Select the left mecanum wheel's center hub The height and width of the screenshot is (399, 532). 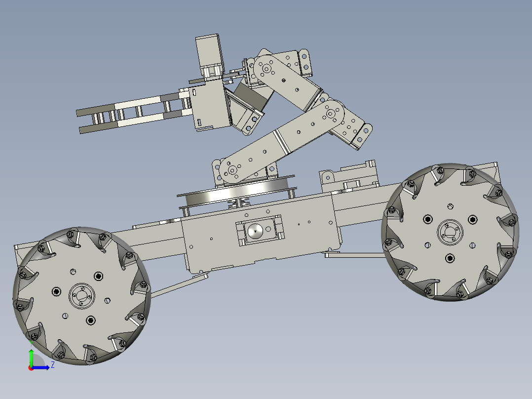click(x=82, y=296)
